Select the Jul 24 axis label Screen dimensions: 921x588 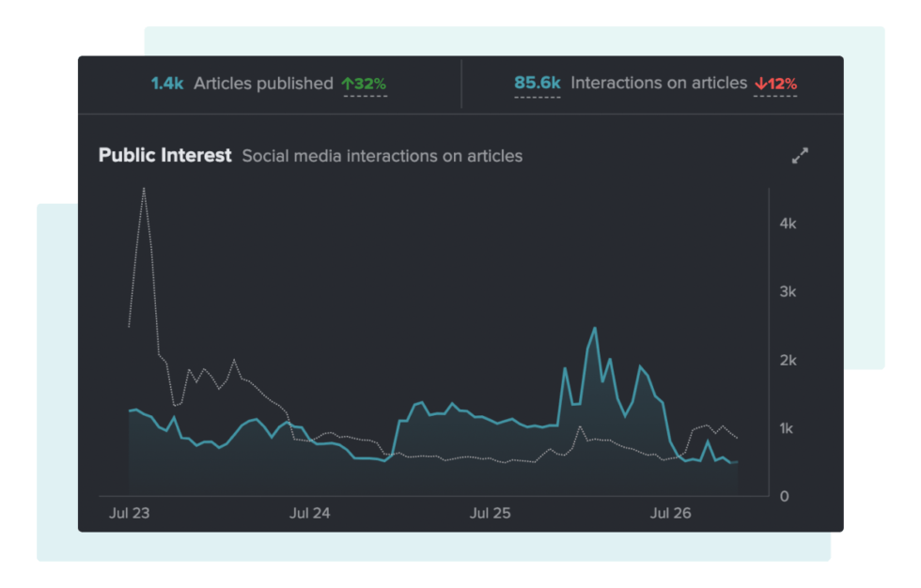tap(310, 514)
